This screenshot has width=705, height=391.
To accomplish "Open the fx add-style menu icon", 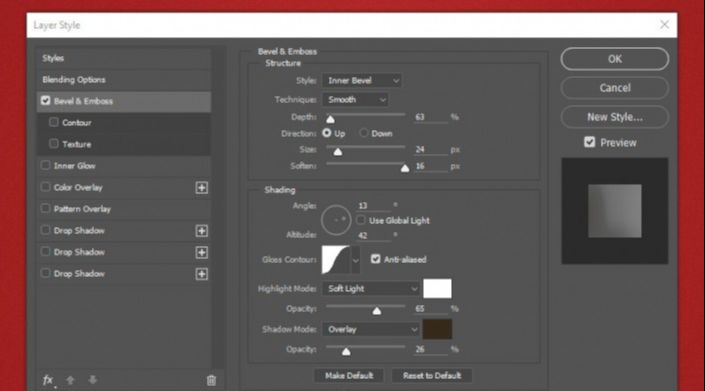I will click(x=49, y=380).
